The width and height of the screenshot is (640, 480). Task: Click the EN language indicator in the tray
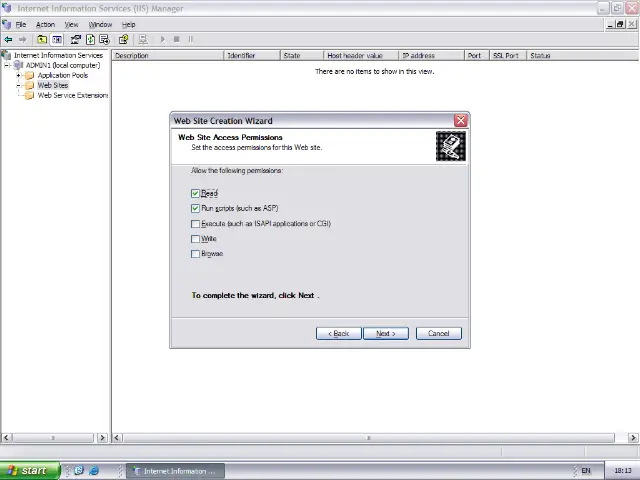click(x=586, y=471)
